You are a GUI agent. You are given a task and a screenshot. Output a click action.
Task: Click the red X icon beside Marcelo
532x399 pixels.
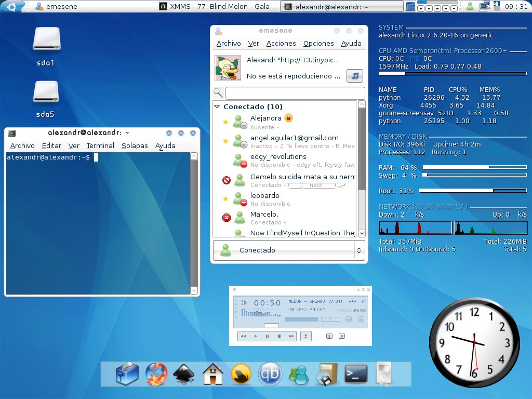pyautogui.click(x=227, y=218)
